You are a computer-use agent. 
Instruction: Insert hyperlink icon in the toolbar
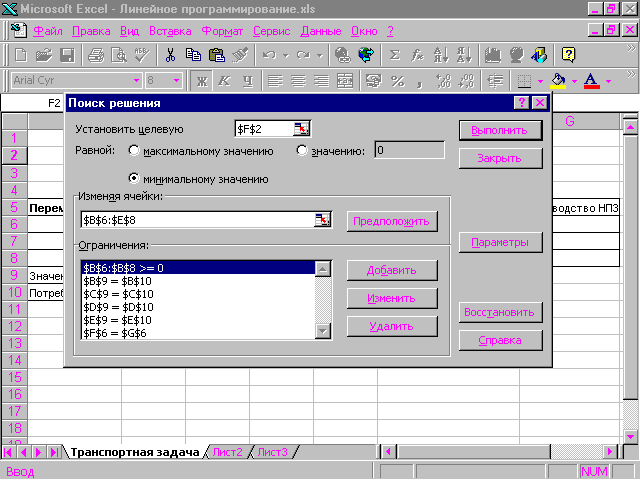click(343, 55)
